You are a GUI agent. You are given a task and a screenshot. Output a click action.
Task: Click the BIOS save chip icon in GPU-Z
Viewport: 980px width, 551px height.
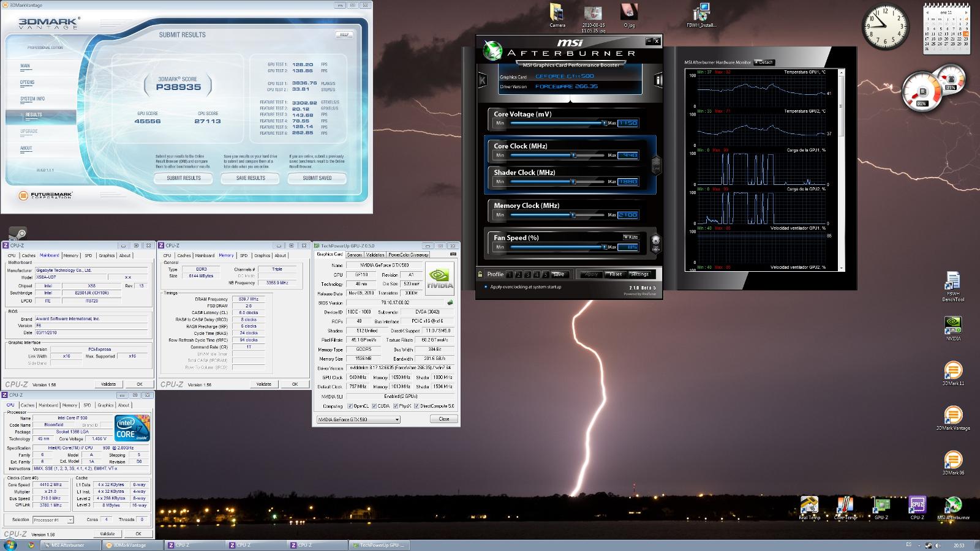(x=450, y=302)
